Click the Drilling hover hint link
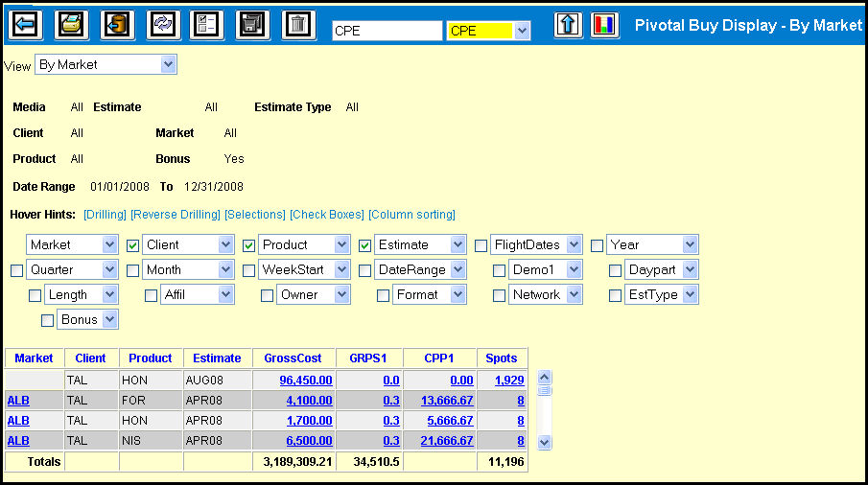Screen dimensions: 868x485 point(105,215)
